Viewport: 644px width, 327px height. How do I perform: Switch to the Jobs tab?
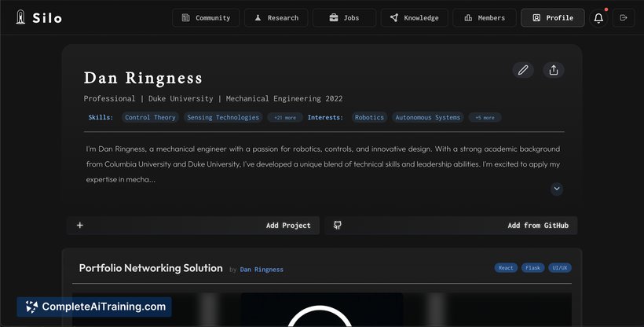click(344, 18)
